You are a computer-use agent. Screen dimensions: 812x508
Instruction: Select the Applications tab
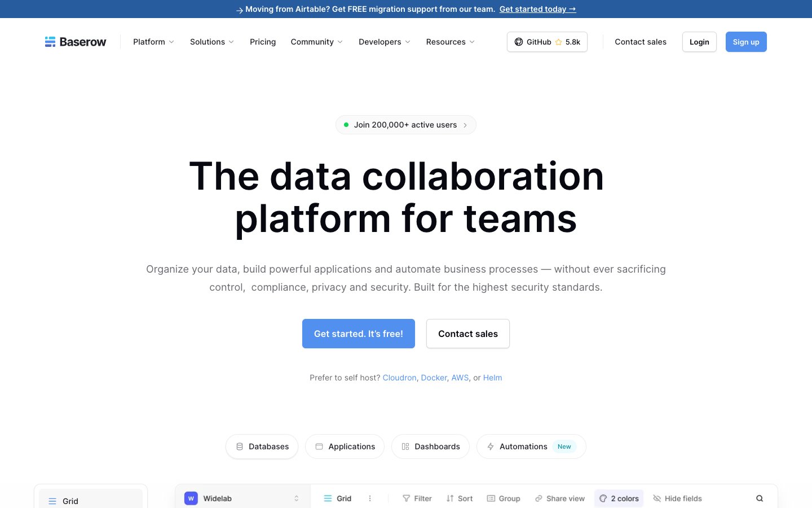pyautogui.click(x=345, y=446)
